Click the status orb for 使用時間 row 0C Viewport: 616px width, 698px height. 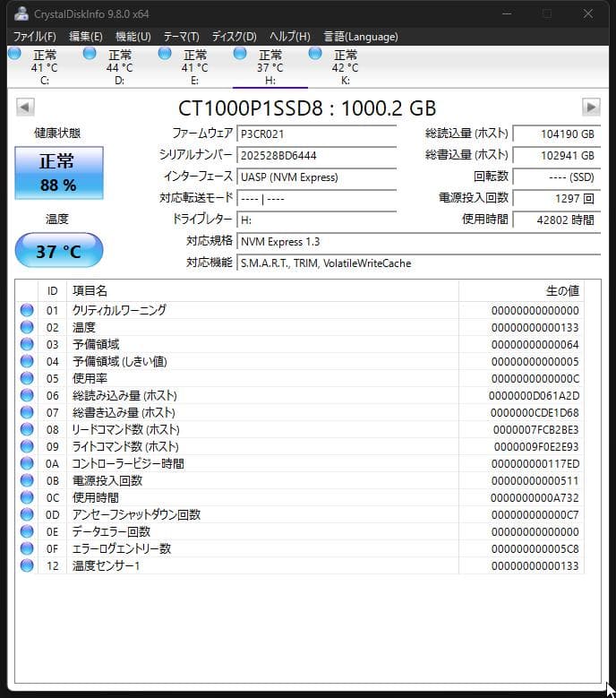pyautogui.click(x=27, y=497)
